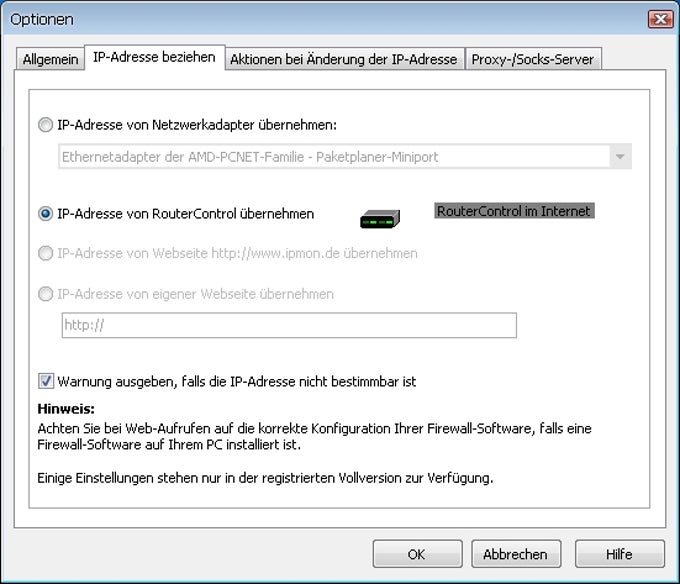Select IP-Adresse von Netzwerkadapter übernehmen radio button
Image resolution: width=680 pixels, height=584 pixels.
(46, 125)
